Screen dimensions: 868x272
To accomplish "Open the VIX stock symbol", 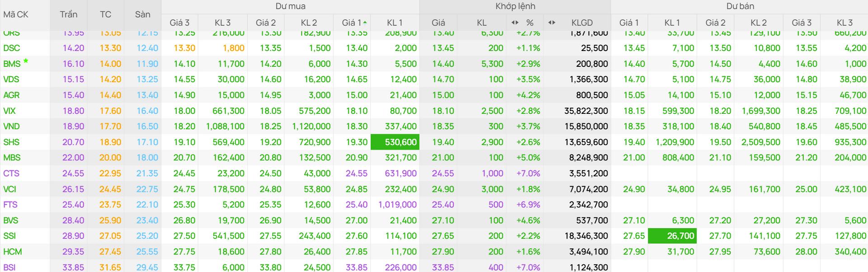I will coord(9,111).
